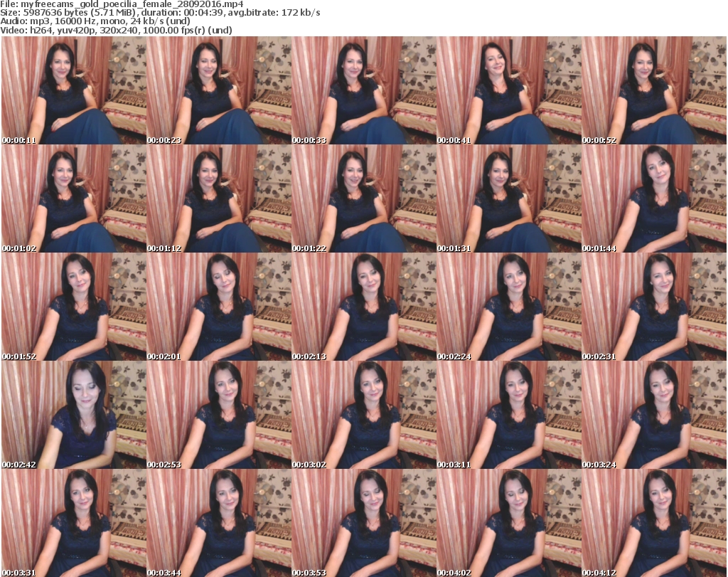This screenshot has width=728, height=577.
Task: Click the File name line ending in .mp4
Action: (122, 4)
